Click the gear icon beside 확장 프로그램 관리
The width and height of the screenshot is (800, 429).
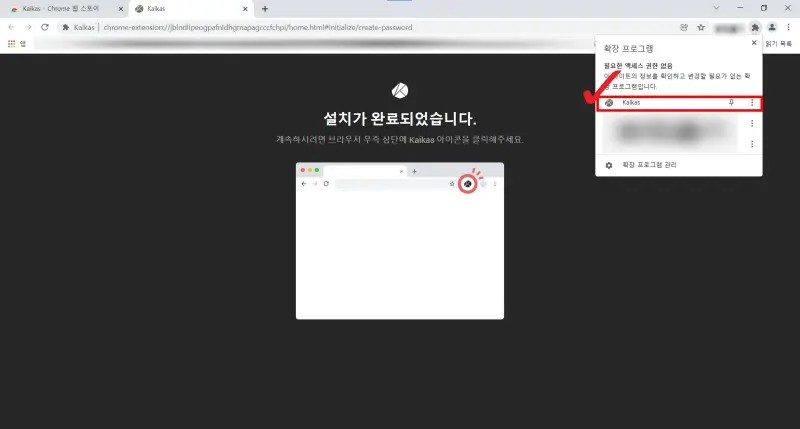(x=609, y=165)
